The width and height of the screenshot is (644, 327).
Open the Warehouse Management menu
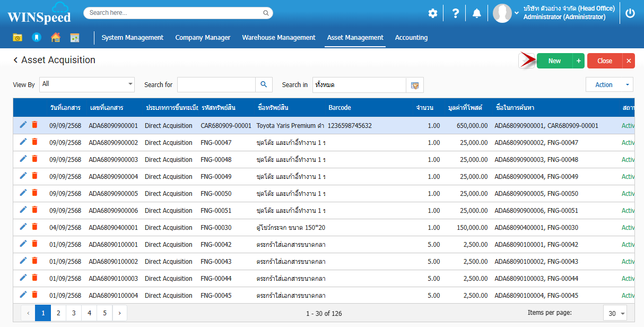point(279,38)
